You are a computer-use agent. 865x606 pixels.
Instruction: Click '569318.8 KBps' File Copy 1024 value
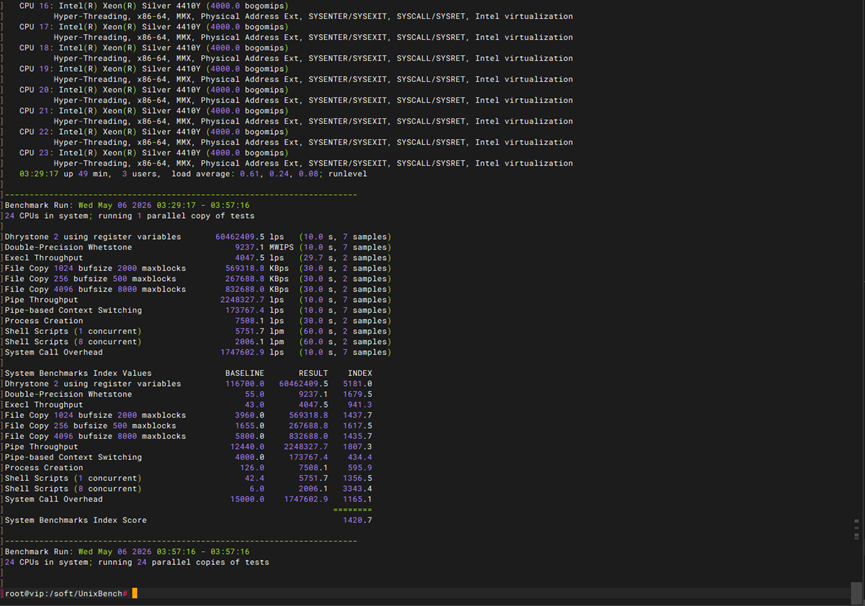click(257, 268)
